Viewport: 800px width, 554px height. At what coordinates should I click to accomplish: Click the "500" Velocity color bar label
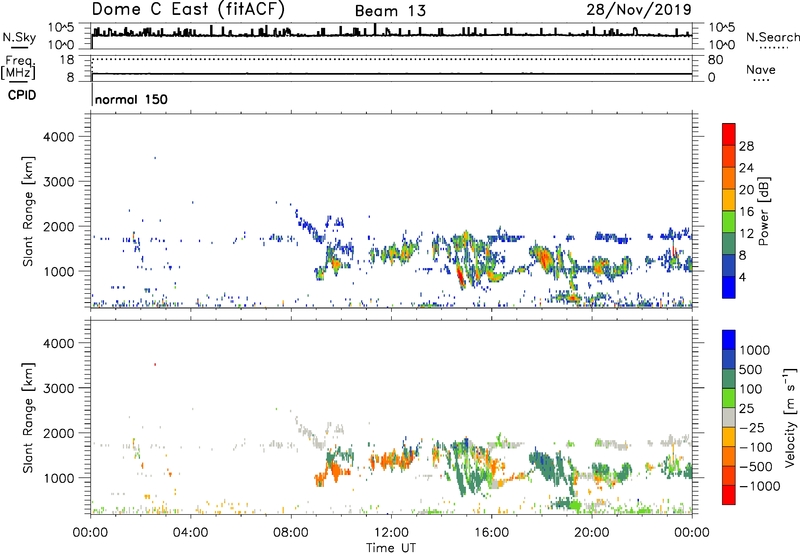click(x=750, y=370)
